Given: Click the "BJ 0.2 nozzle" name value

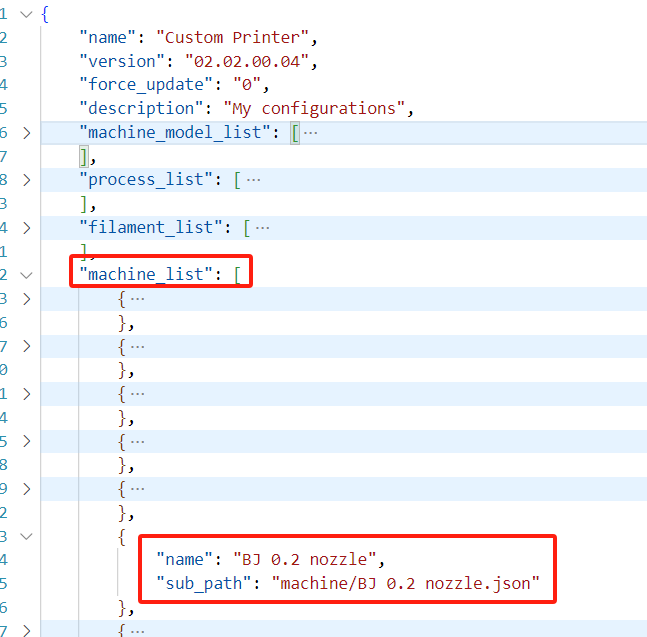Looking at the screenshot, I should (306, 559).
